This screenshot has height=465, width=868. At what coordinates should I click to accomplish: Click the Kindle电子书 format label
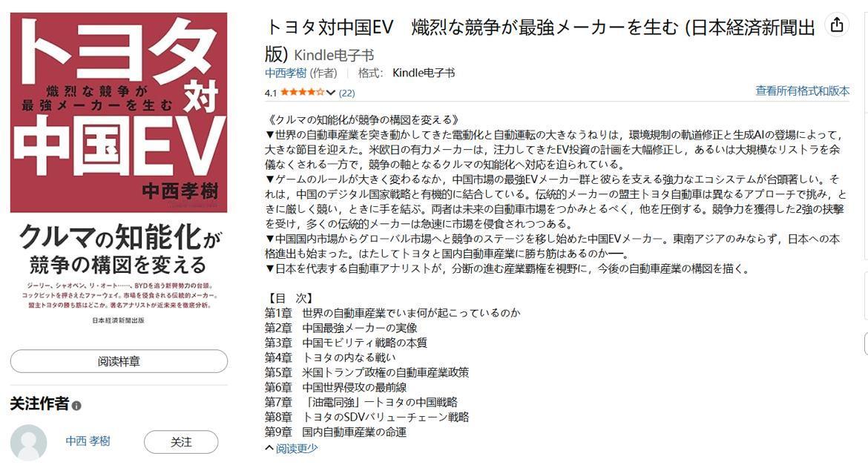[424, 73]
